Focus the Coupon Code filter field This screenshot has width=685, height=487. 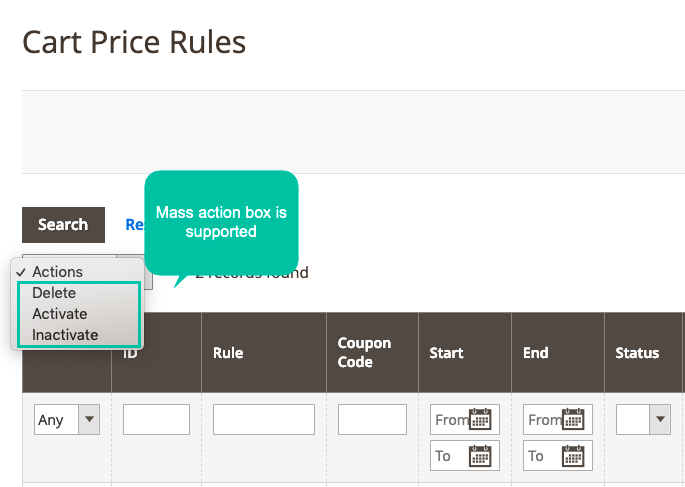click(372, 419)
